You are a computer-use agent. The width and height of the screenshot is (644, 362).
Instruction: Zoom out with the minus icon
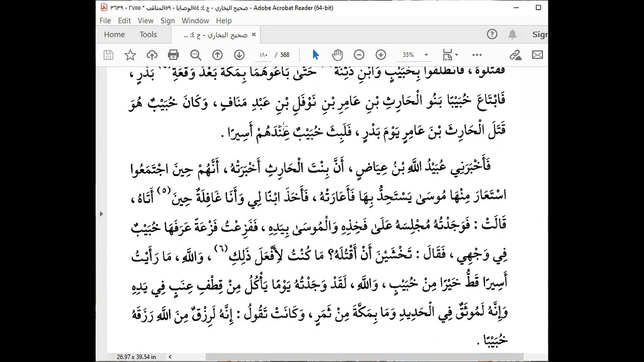(x=359, y=55)
